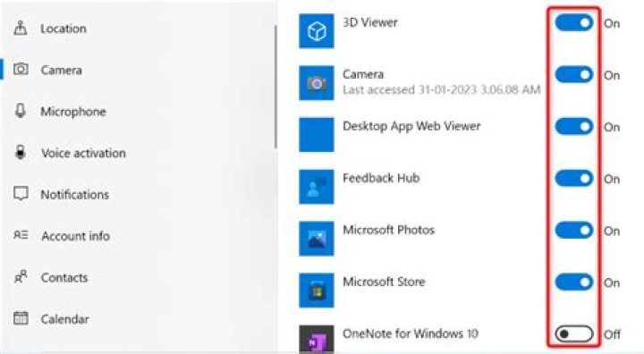Screen dimensions: 644x354
Task: Click 'Last accessed 31-01-2023 3.06.08 AM' text
Action: (442, 89)
